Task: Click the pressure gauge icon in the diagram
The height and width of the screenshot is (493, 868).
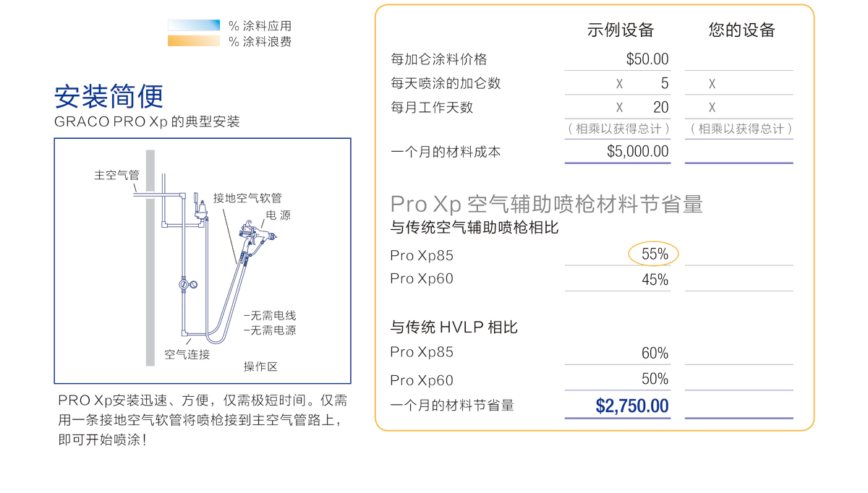Action: point(193,285)
